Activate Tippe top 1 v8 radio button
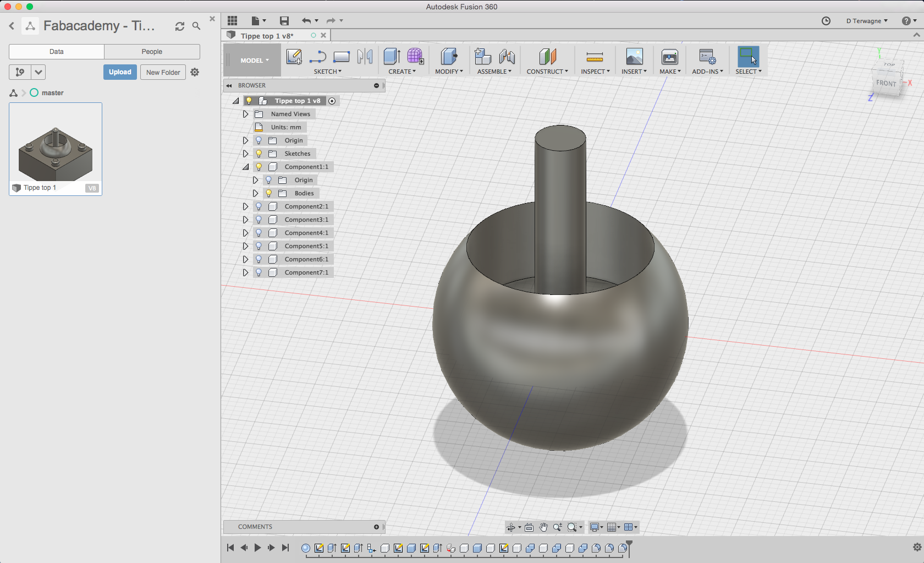The width and height of the screenshot is (924, 563). pos(332,101)
